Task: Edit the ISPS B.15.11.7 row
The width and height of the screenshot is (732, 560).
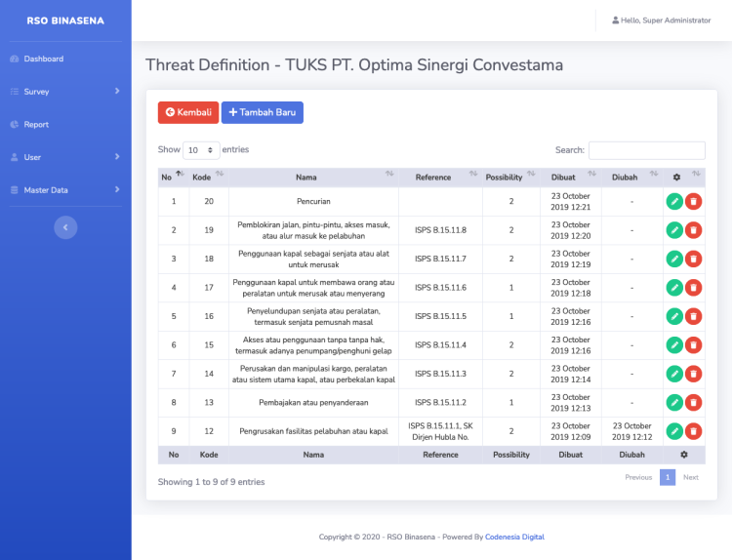Action: (x=674, y=259)
